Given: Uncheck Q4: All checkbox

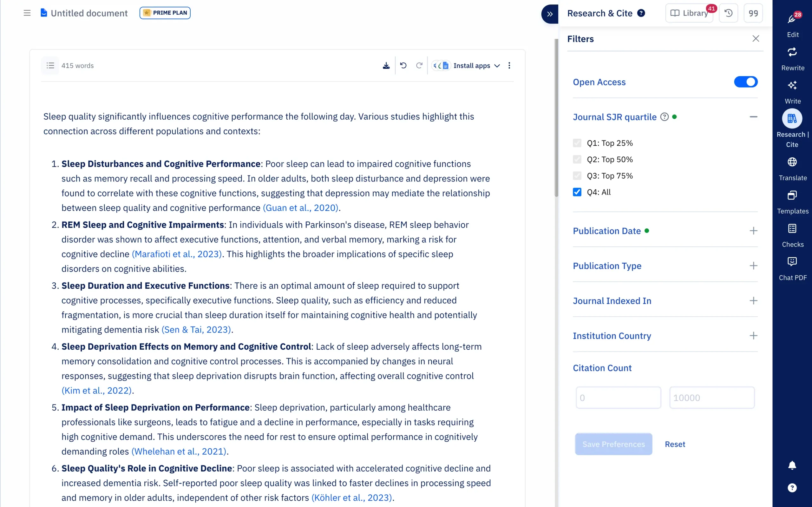Looking at the screenshot, I should (577, 192).
